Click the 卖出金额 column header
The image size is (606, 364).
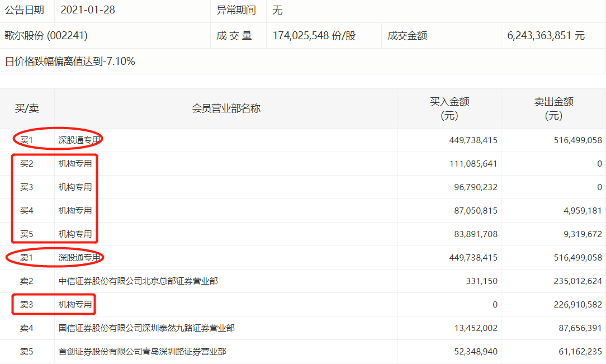coord(553,108)
